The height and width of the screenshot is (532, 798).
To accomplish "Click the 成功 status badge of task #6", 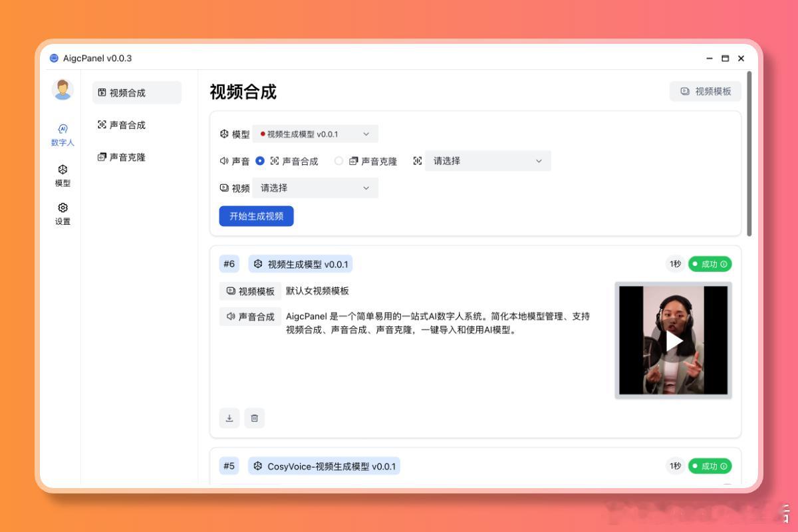I will click(710, 264).
